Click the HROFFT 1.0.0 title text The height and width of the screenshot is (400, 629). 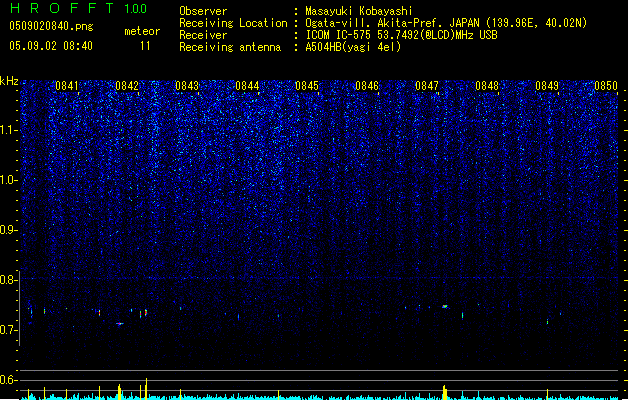(79, 8)
